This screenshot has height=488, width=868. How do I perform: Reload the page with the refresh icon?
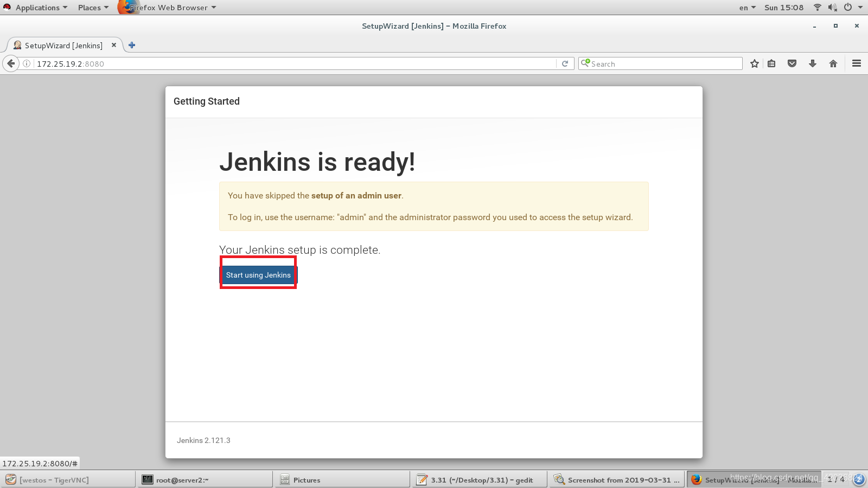tap(565, 63)
